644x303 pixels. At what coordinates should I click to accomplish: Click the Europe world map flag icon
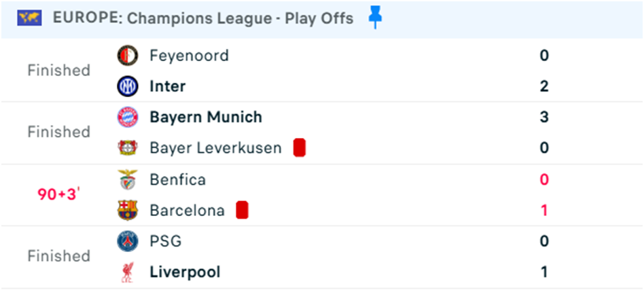29,18
